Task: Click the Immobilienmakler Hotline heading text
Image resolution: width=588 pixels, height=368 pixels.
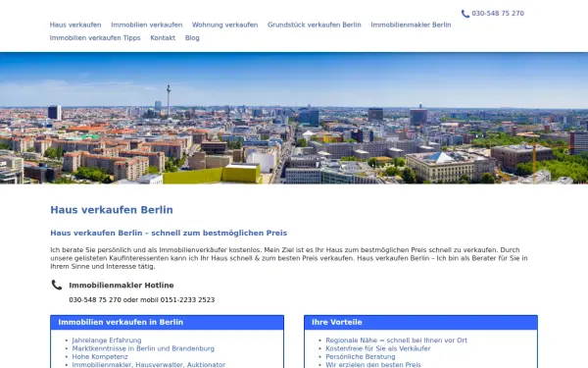Action: (122, 286)
